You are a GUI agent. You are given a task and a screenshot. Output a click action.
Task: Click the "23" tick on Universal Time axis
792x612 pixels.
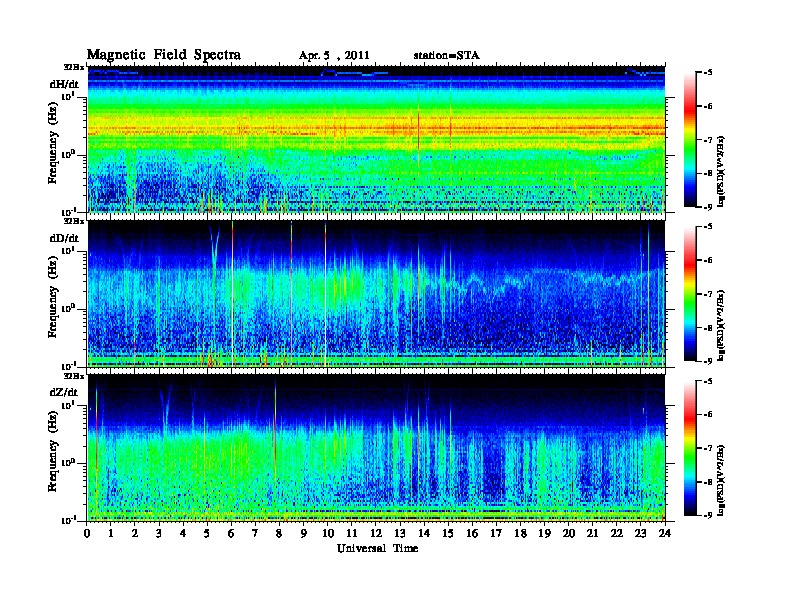(640, 533)
